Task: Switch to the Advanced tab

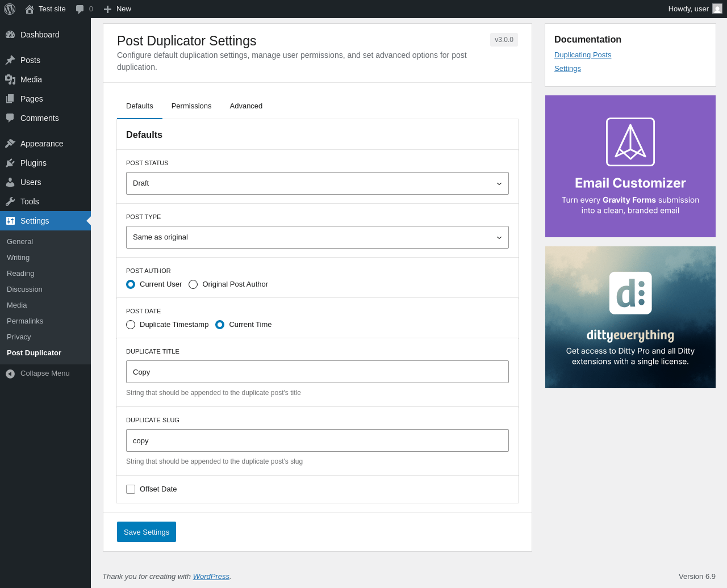Action: click(246, 106)
